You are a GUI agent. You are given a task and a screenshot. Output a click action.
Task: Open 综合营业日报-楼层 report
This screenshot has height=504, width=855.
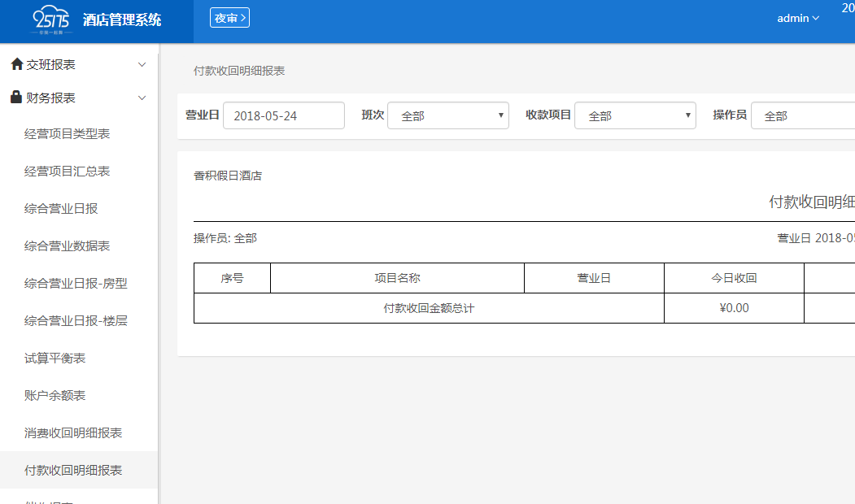tap(76, 321)
